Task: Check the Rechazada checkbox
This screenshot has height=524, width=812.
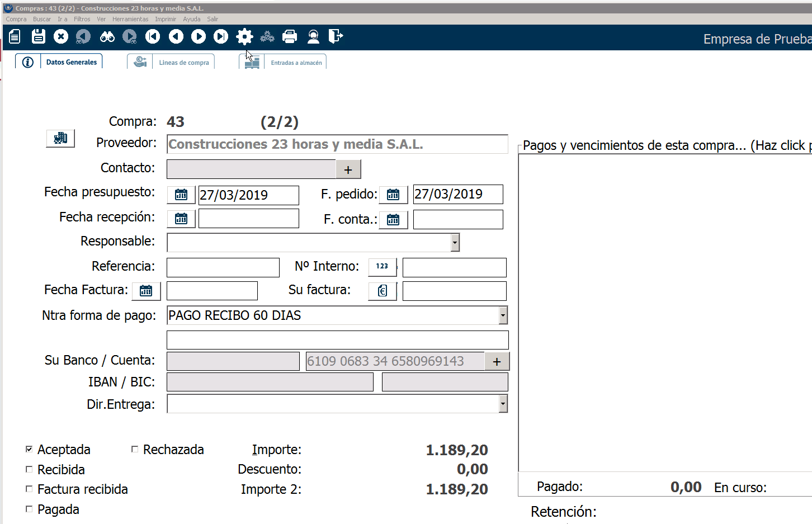Action: [135, 449]
